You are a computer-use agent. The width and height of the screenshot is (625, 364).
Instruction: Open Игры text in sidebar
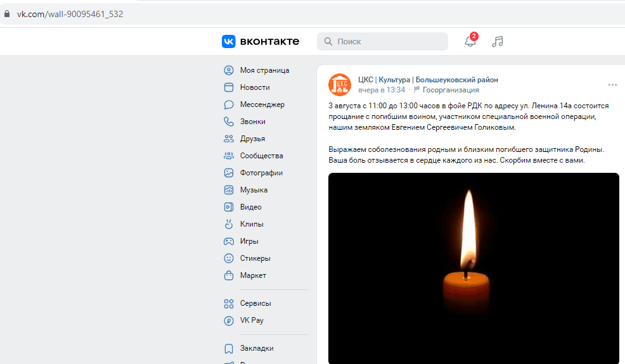249,242
